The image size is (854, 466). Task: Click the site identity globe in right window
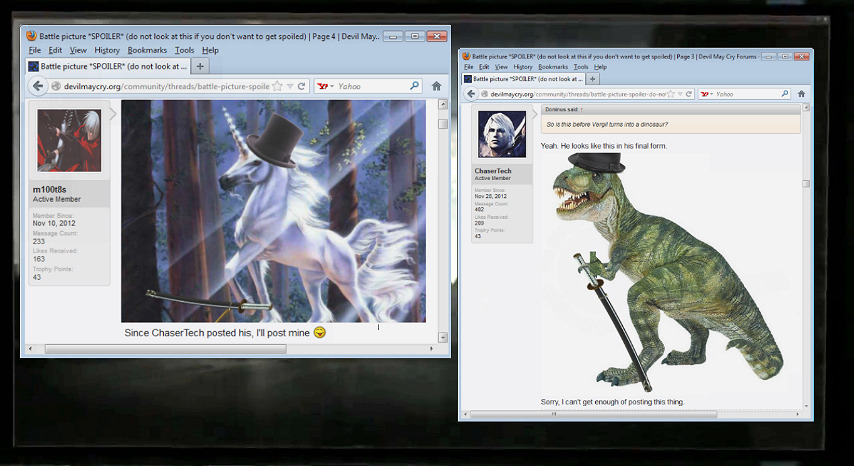(484, 94)
